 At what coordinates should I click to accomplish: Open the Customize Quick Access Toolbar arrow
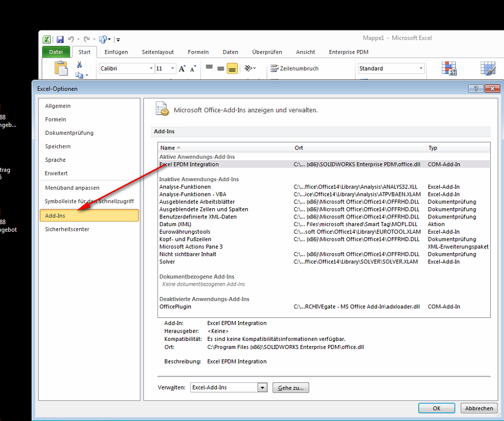118,40
